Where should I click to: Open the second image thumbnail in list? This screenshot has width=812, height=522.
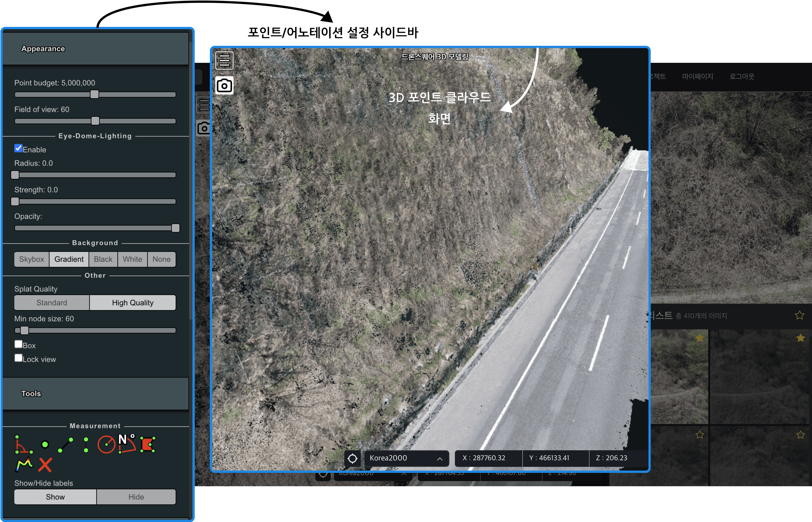tap(759, 376)
